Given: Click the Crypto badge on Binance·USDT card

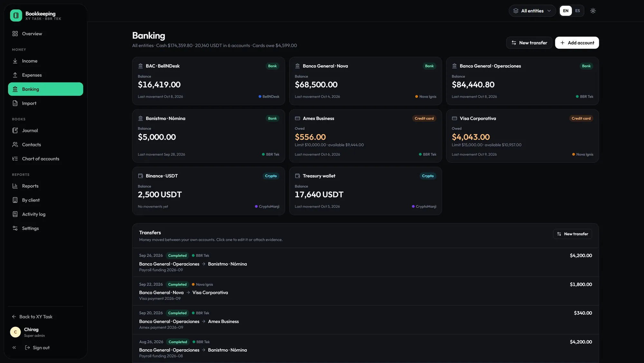Looking at the screenshot, I should 271,176.
